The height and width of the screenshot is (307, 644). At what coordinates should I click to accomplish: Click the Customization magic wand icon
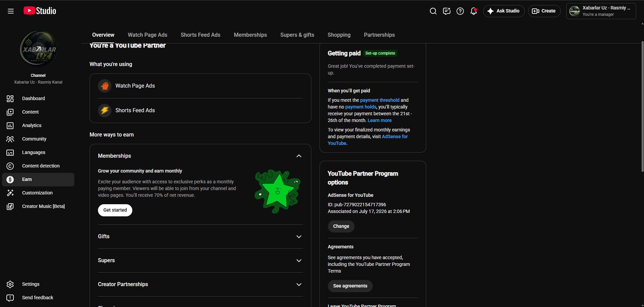(10, 193)
